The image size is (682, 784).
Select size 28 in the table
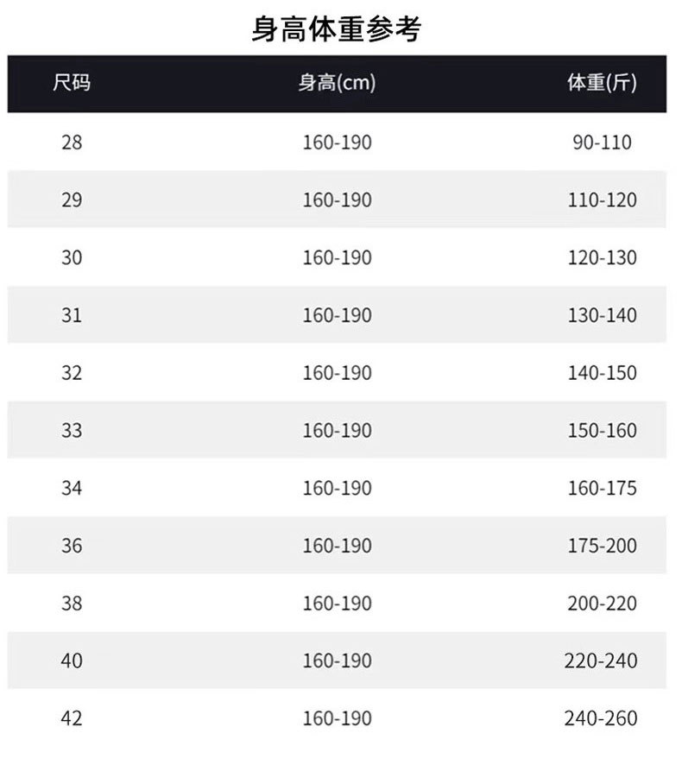pos(72,142)
